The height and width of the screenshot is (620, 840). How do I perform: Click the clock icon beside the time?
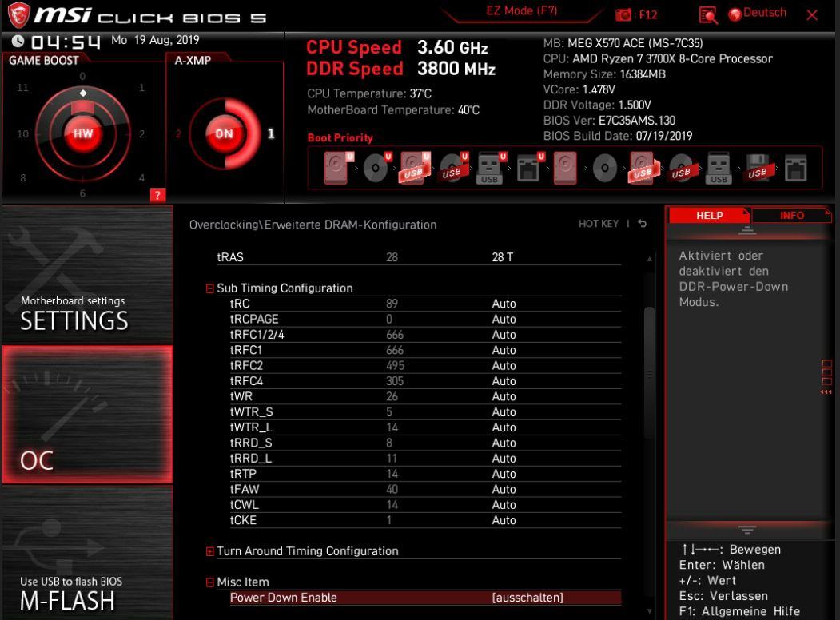point(18,41)
